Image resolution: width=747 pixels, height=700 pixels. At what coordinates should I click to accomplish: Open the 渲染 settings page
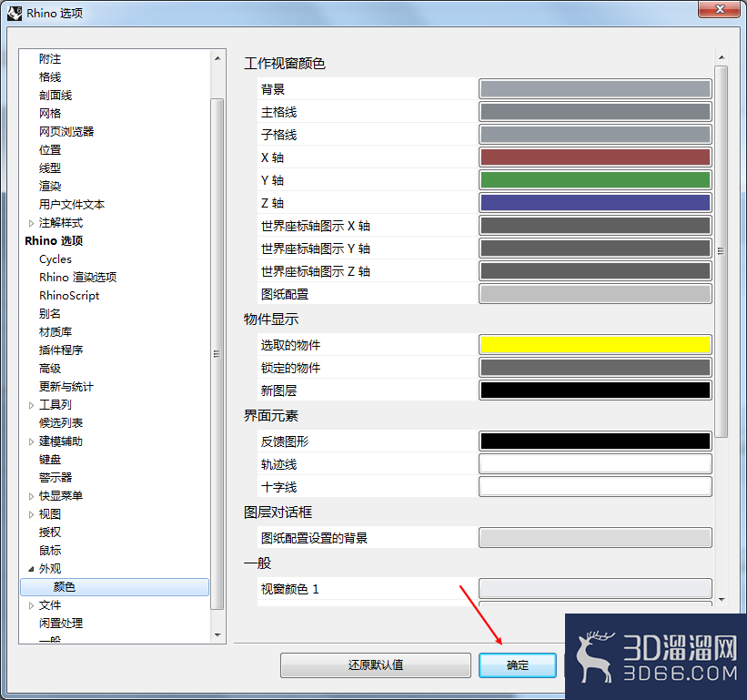pos(50,186)
